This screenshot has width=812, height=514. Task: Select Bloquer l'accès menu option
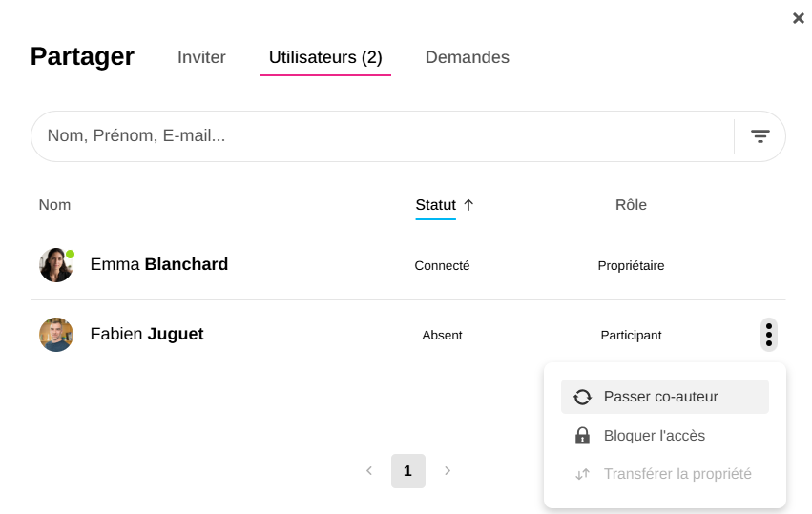click(655, 436)
